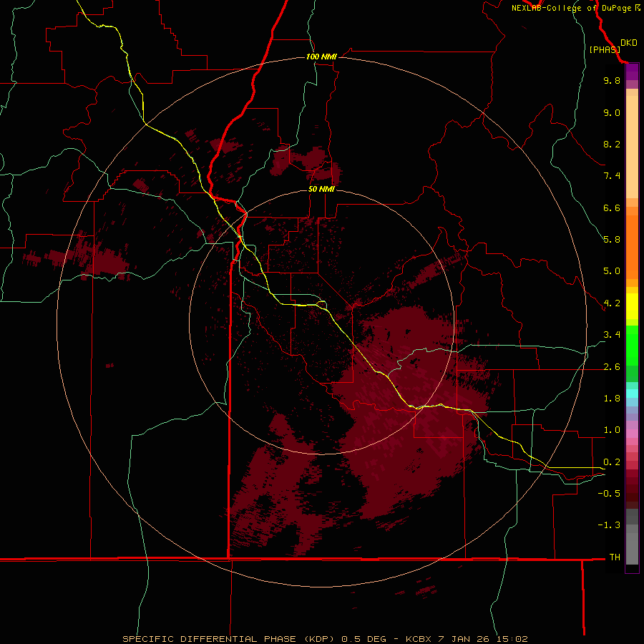Click the -1.3 scale value
Viewport: 644px width, 644px height.
(x=609, y=525)
